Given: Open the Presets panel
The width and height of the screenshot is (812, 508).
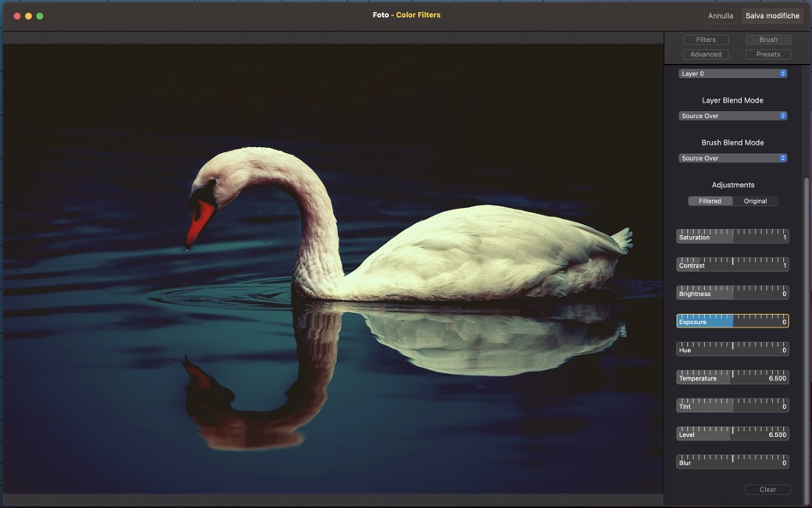Looking at the screenshot, I should click(767, 54).
